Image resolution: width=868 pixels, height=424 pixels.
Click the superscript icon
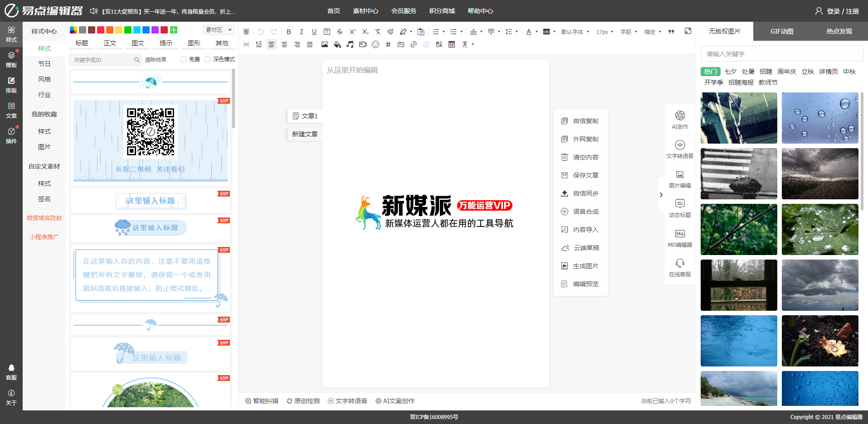pos(352,32)
